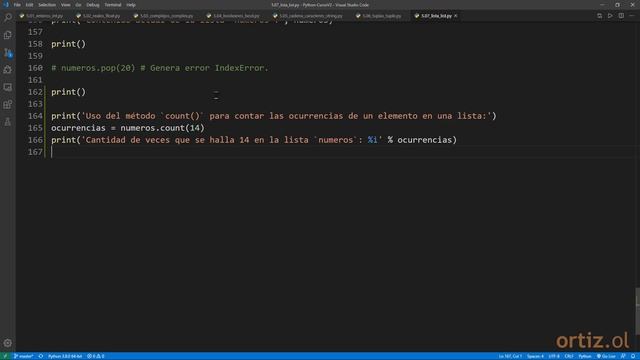The width and height of the screenshot is (640, 360).
Task: Open the View menu
Action: (66, 5)
